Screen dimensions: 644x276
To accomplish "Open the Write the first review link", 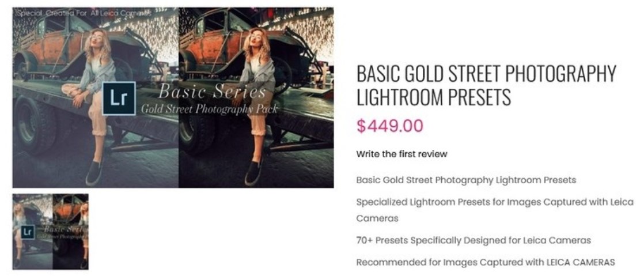I will click(x=401, y=154).
